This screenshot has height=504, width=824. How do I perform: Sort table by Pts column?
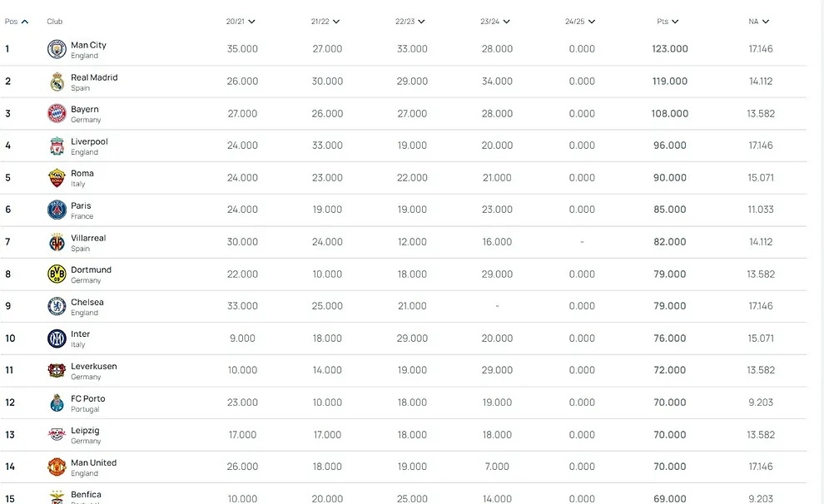pyautogui.click(x=668, y=22)
